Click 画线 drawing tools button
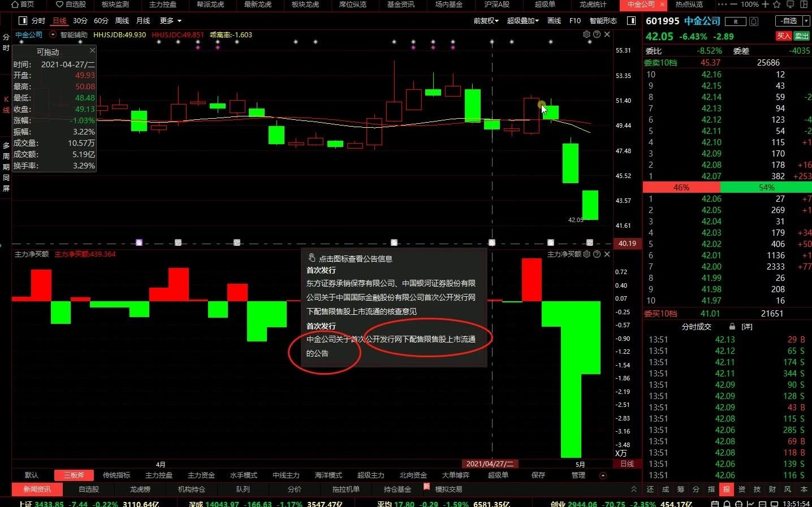Viewport: 812px width, 507px height. (554, 21)
